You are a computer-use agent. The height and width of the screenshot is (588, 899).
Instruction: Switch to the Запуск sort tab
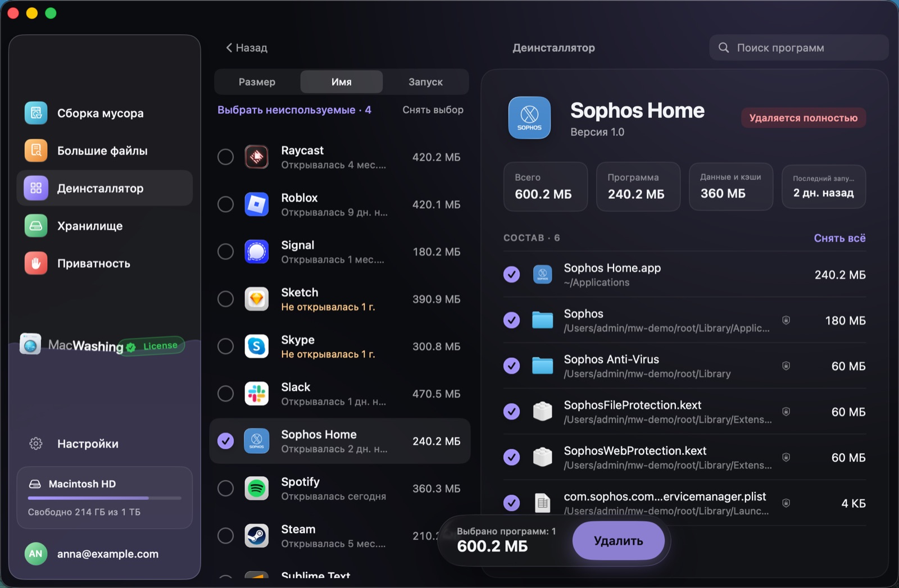pos(425,82)
